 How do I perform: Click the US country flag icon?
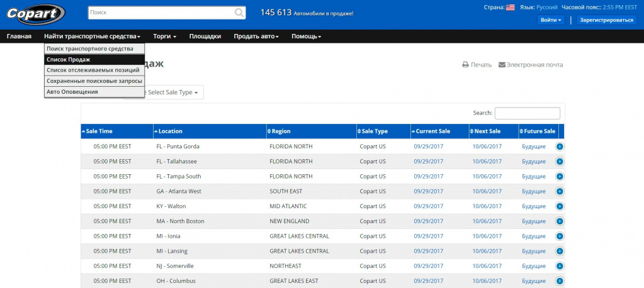[510, 8]
